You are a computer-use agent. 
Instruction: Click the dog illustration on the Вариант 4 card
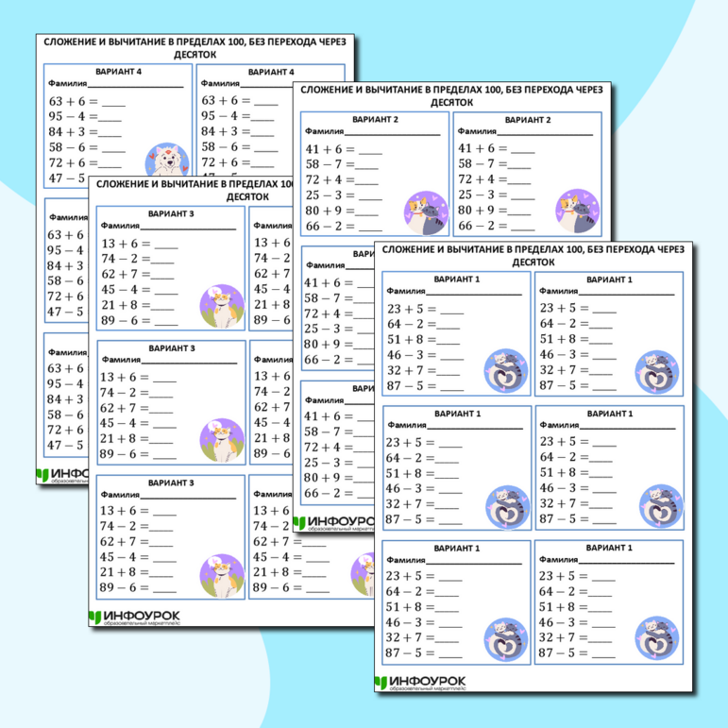pos(169,161)
